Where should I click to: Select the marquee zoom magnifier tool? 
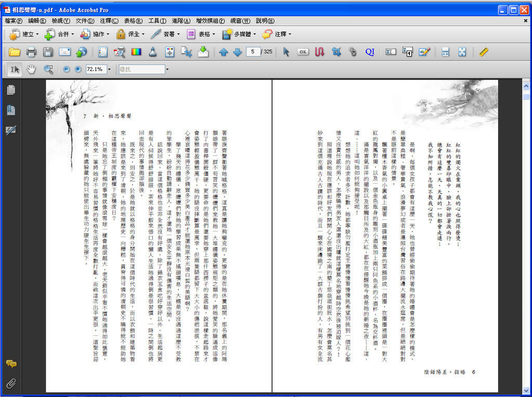click(x=48, y=70)
